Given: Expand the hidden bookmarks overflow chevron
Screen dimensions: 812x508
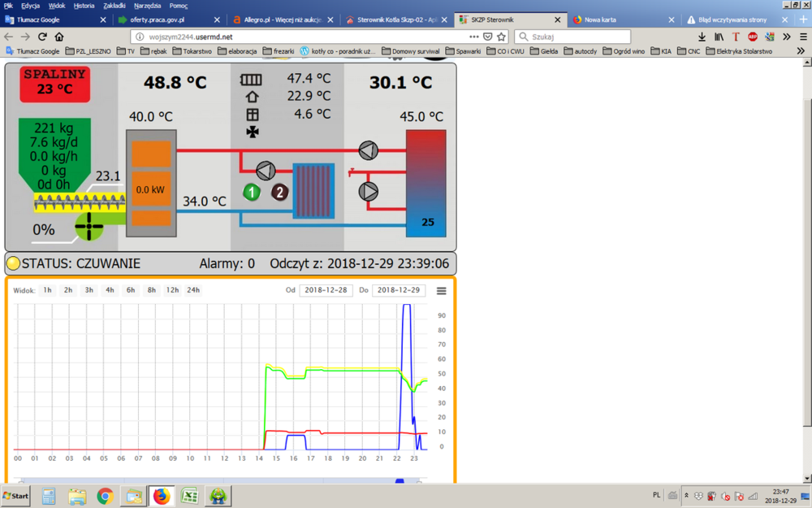Looking at the screenshot, I should coord(801,51).
